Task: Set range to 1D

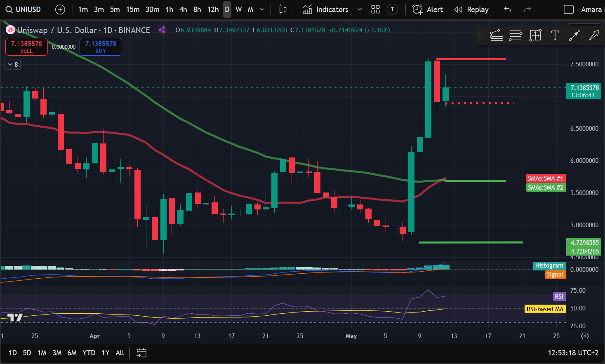Action: tap(13, 353)
